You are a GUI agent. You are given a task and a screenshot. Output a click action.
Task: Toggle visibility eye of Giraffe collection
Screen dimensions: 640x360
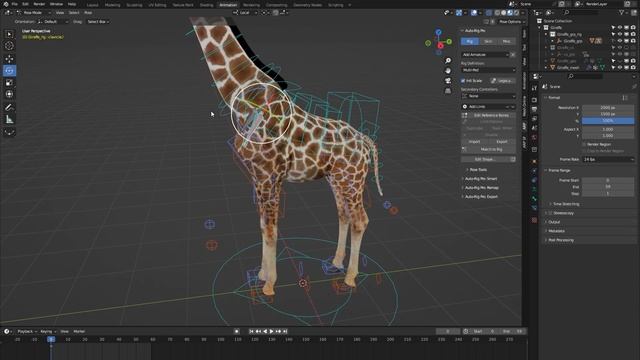tap(620, 27)
